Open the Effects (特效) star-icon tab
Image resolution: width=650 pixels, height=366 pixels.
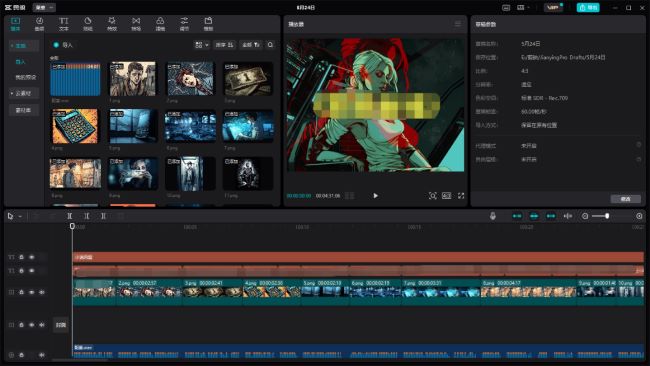(112, 24)
